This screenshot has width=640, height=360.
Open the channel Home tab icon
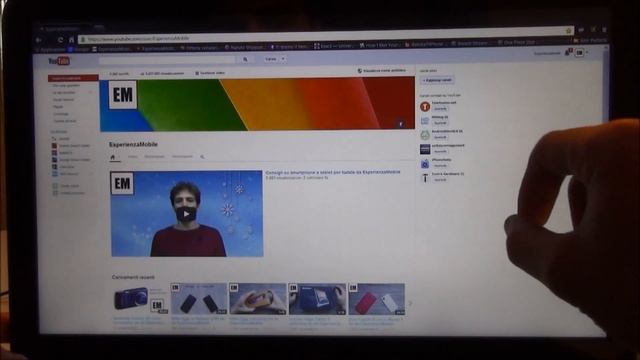pos(113,157)
